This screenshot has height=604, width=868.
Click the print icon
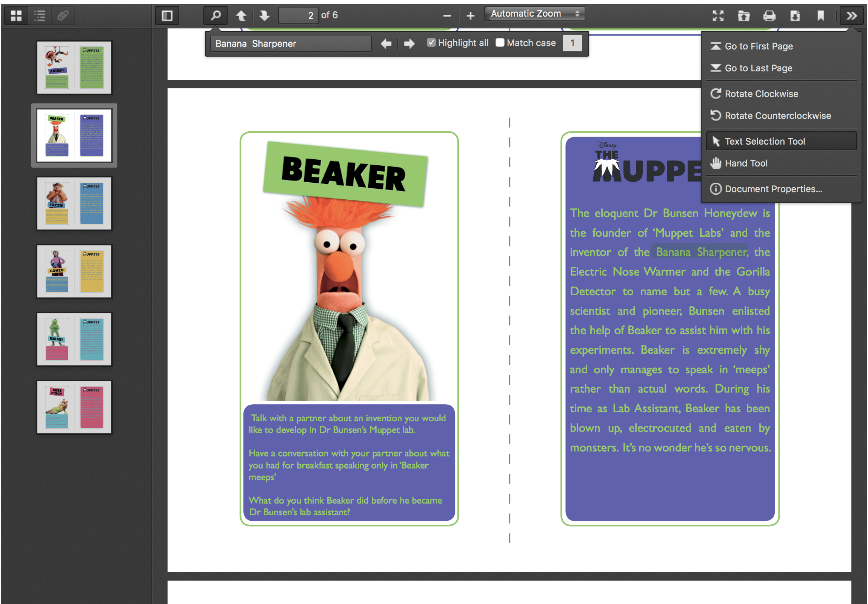769,15
